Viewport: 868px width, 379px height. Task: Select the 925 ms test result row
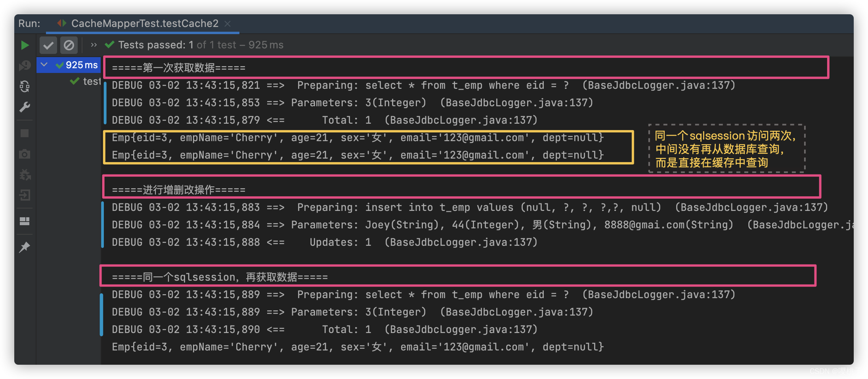click(x=69, y=65)
